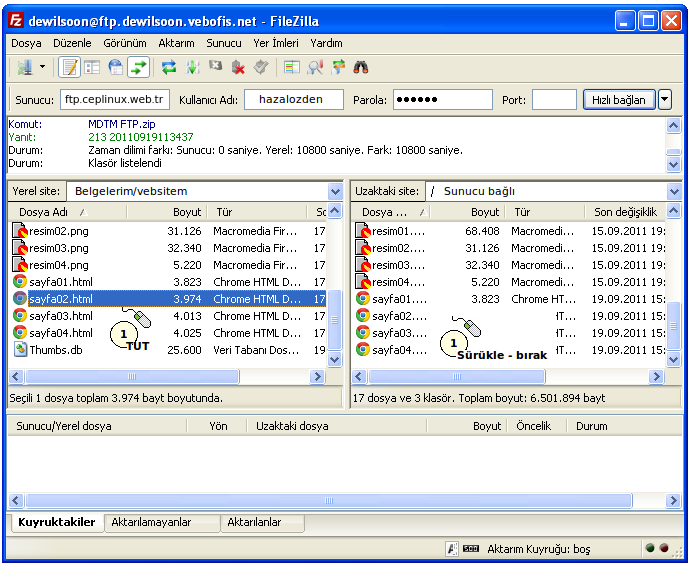Sort local files by Tür column
The image size is (692, 564).
point(258,212)
